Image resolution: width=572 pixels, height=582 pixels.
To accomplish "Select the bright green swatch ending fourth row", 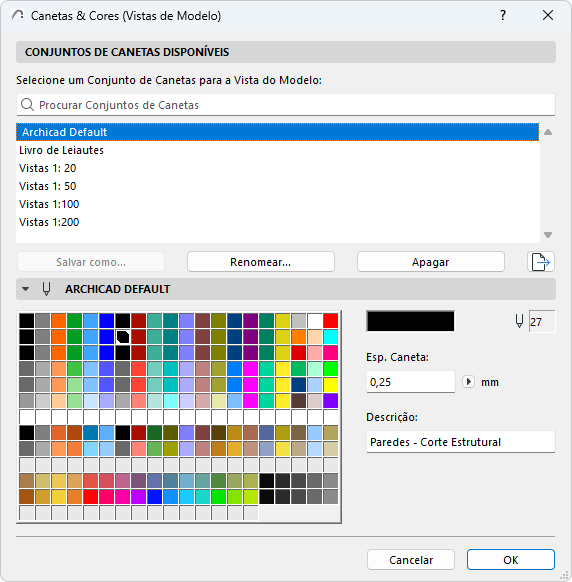I will click(x=331, y=369).
